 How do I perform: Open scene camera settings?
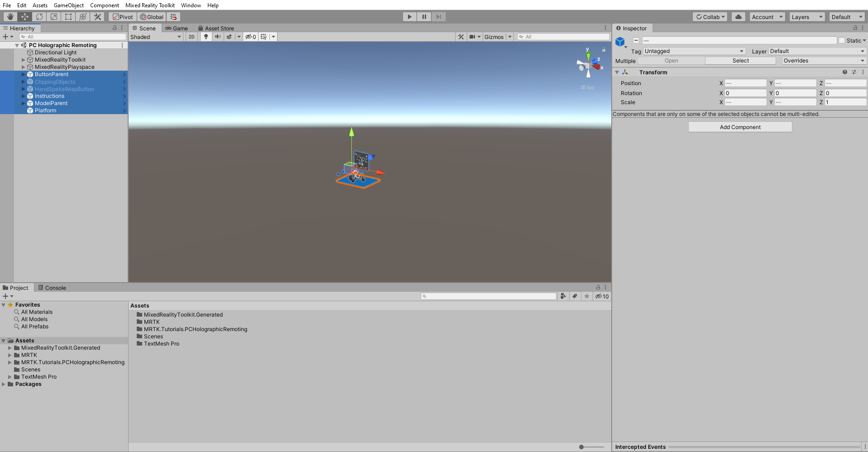pyautogui.click(x=472, y=37)
